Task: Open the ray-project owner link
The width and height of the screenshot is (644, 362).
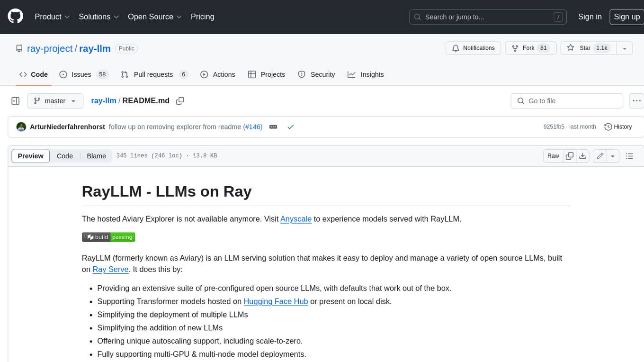Action: pos(50,48)
